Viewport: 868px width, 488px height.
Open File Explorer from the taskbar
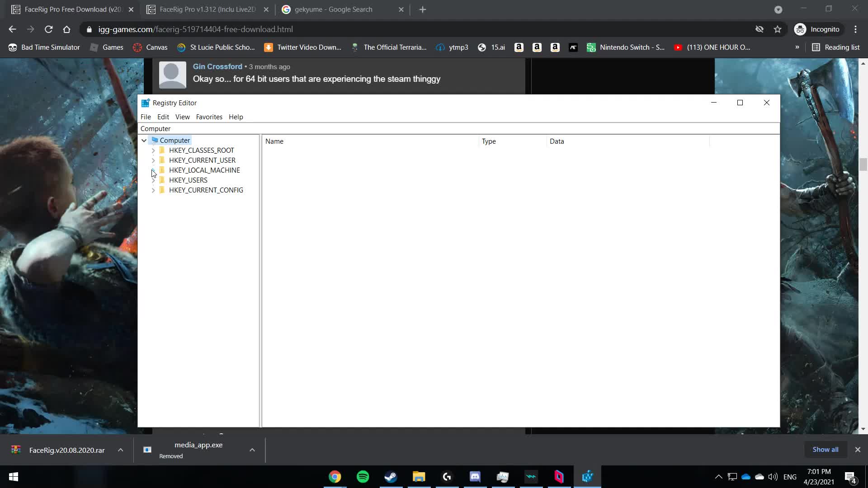click(x=419, y=477)
